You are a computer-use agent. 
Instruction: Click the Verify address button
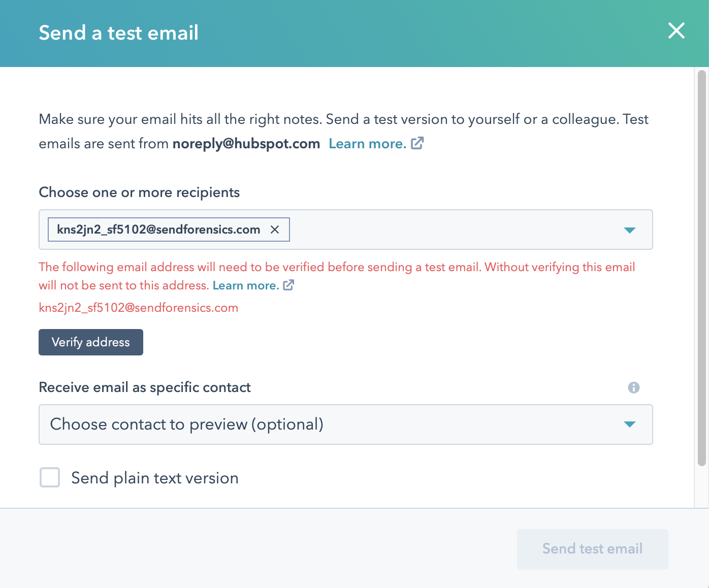click(91, 342)
